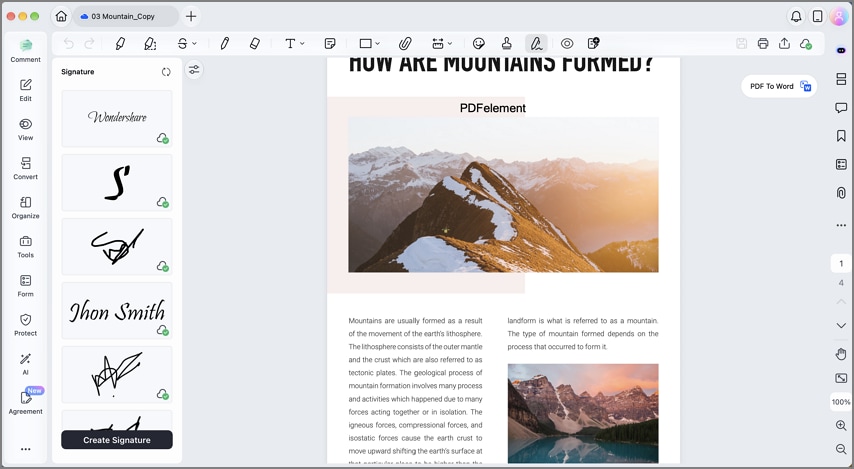
Task: Open the Comment panel in sidebar
Action: pyautogui.click(x=26, y=51)
